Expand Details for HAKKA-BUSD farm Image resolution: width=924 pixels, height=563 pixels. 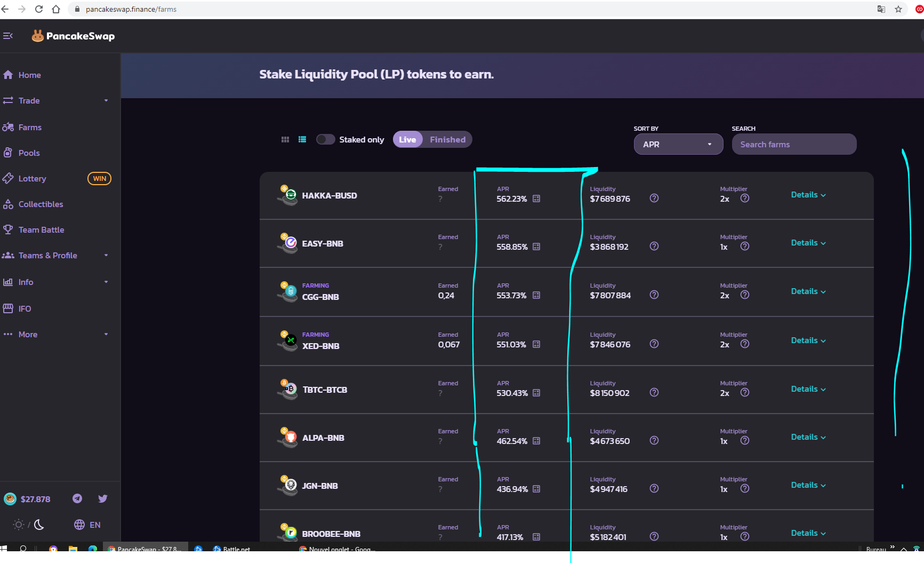tap(808, 195)
